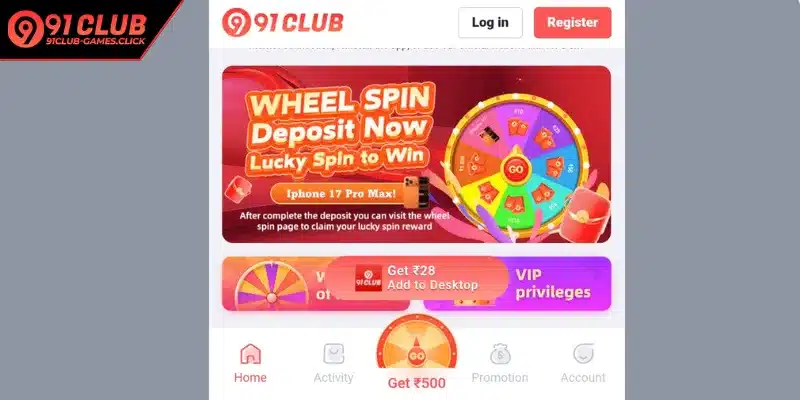Screen dimensions: 800x400
Task: Go to the Account tab label
Action: point(583,378)
